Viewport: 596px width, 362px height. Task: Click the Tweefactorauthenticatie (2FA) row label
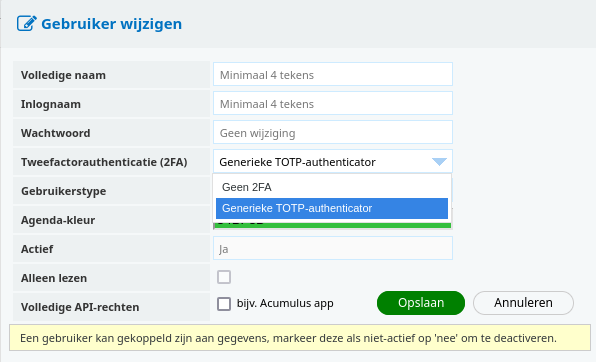click(x=104, y=162)
